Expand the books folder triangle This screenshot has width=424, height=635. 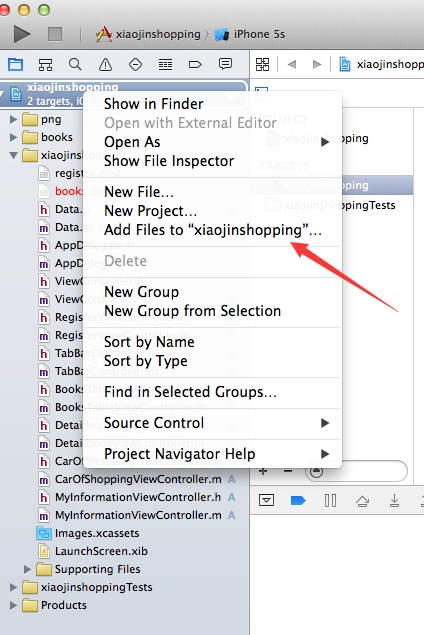pyautogui.click(x=13, y=137)
